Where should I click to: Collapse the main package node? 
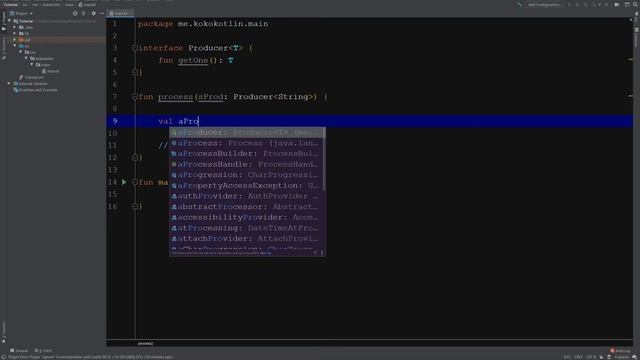tap(32, 64)
